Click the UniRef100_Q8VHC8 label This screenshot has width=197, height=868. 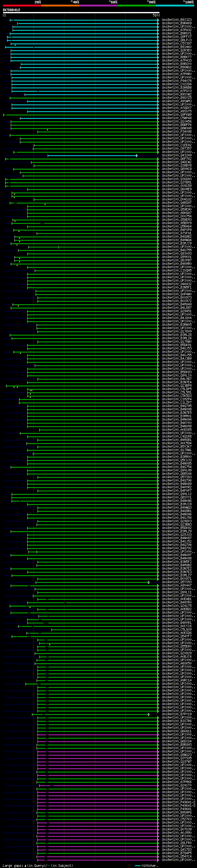pos(177,169)
